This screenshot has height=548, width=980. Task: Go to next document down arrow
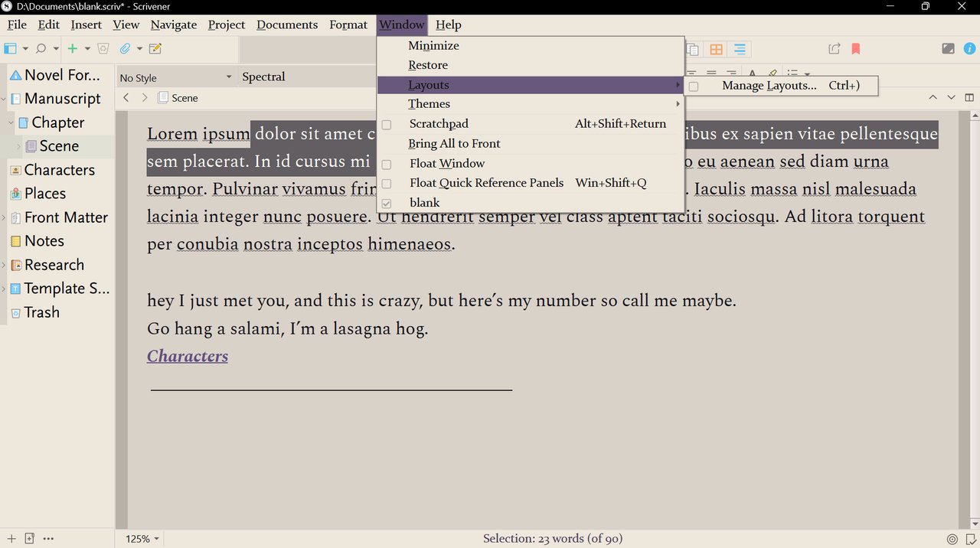[x=951, y=97]
